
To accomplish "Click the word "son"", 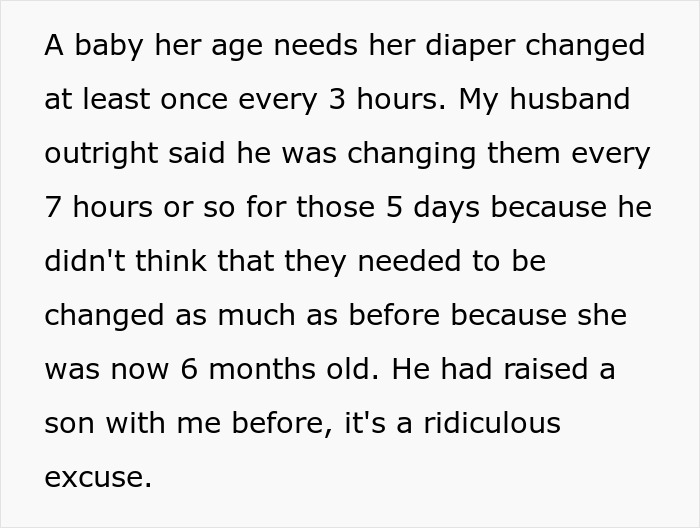I will (68, 424).
